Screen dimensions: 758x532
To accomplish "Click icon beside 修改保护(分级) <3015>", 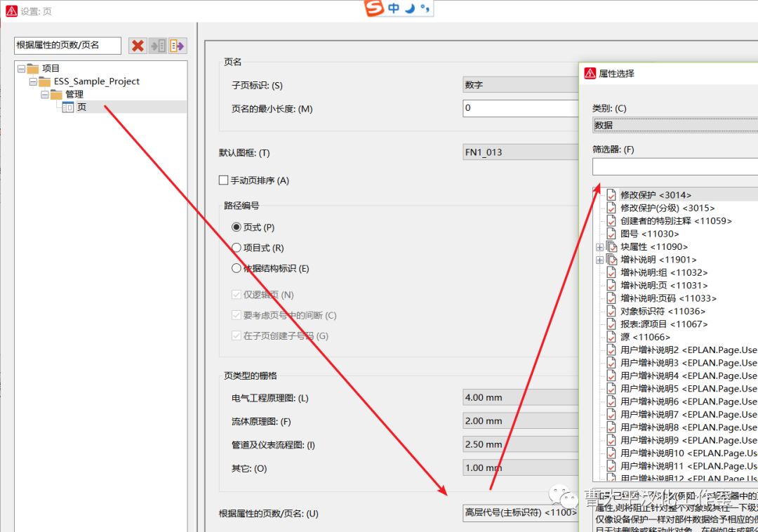I will (x=611, y=208).
